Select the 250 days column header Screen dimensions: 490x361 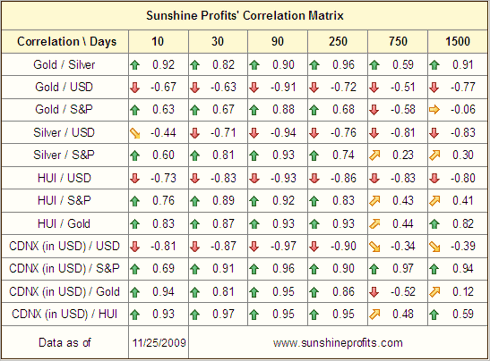pyautogui.click(x=338, y=41)
